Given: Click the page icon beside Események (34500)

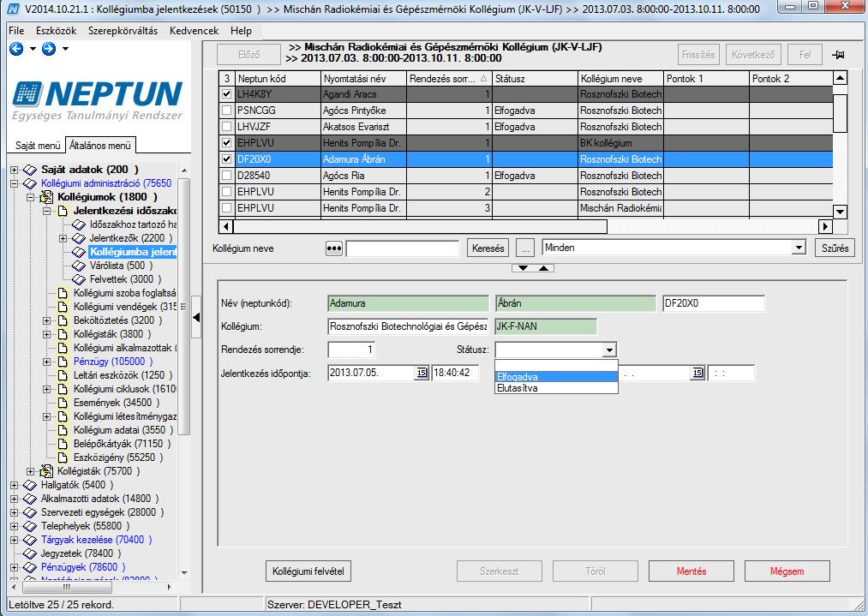Looking at the screenshot, I should [63, 403].
